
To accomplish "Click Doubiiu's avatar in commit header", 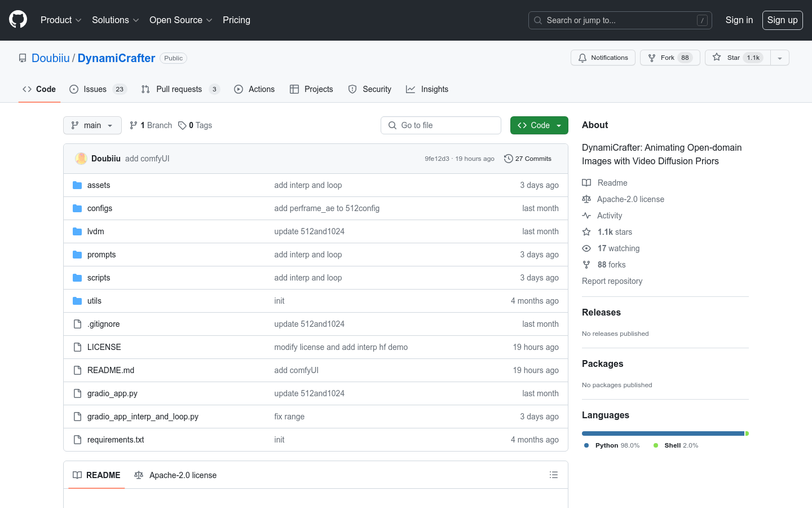I will pyautogui.click(x=81, y=159).
